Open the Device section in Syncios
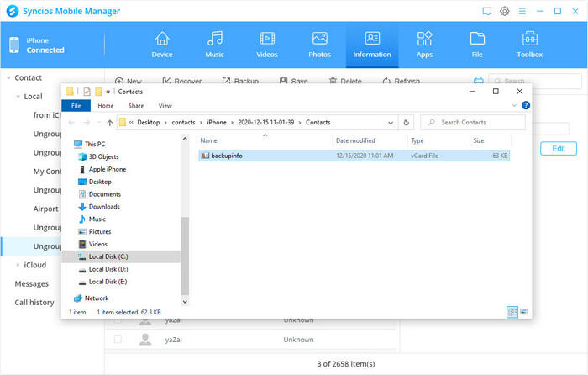Image resolution: width=588 pixels, height=375 pixels. coord(162,45)
